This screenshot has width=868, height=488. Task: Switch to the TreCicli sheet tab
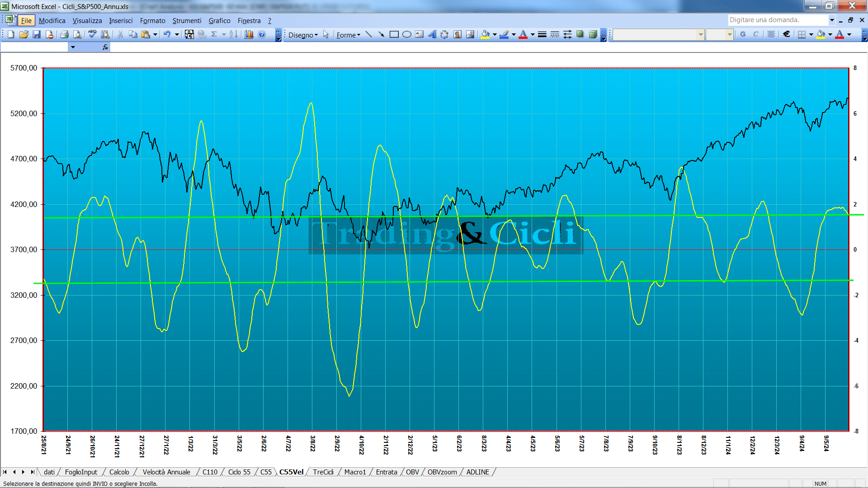(323, 472)
